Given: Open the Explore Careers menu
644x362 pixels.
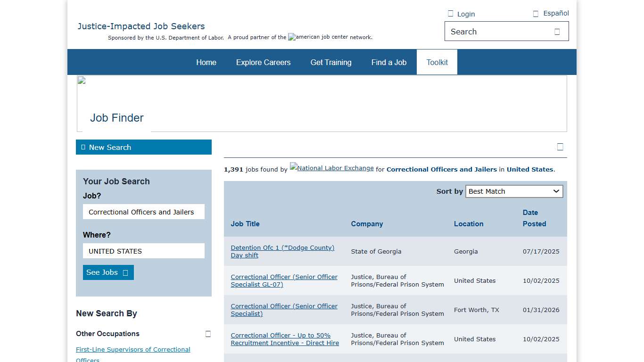Looking at the screenshot, I should pos(263,62).
